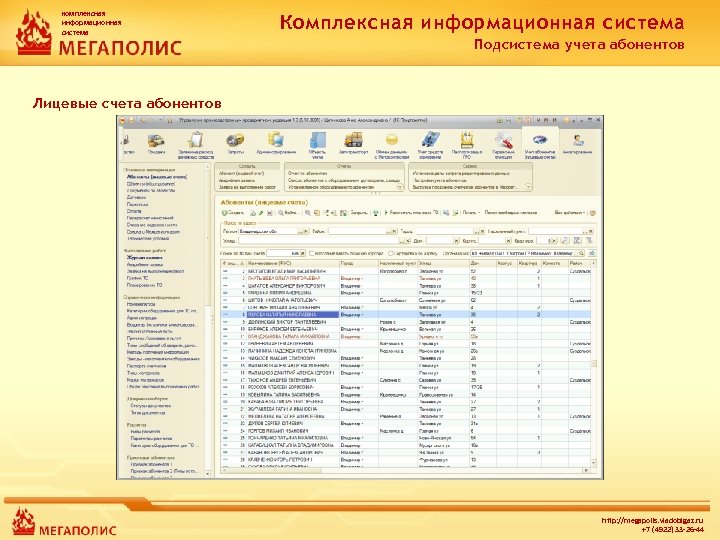Expand the Сервис panel with its round arrow
Image resolution: width=720 pixels, height=540 pixels.
click(528, 187)
